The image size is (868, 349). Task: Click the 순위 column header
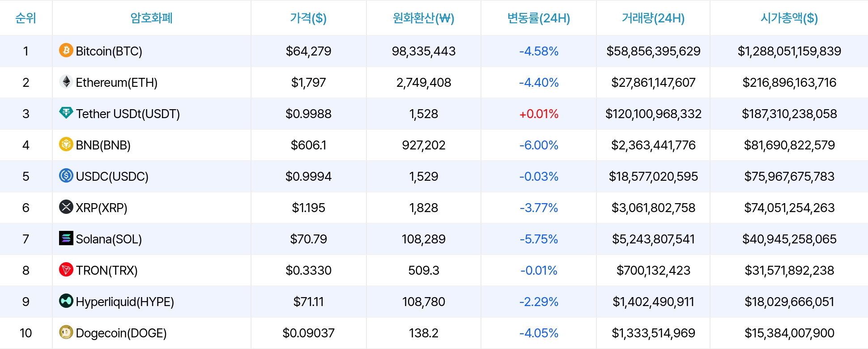26,18
